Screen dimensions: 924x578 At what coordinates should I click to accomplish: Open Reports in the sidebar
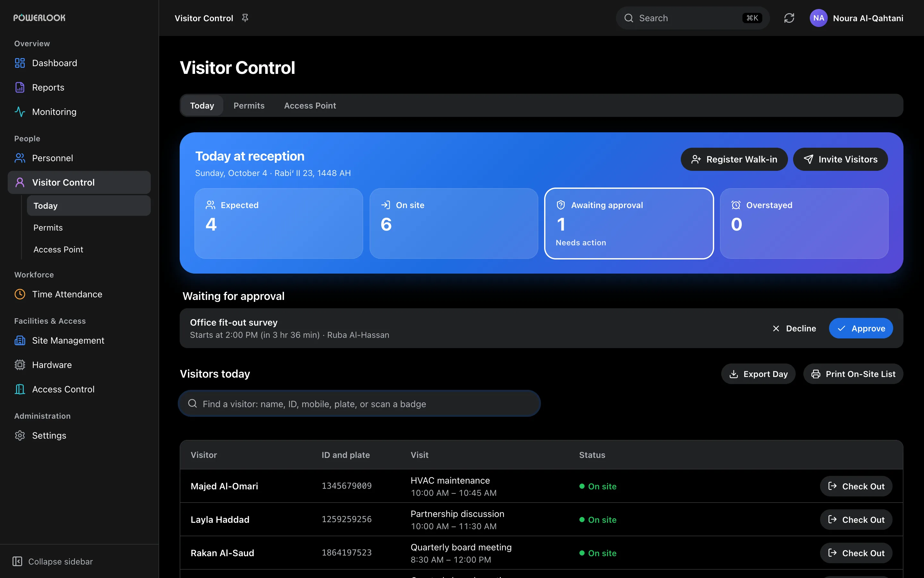pyautogui.click(x=79, y=88)
